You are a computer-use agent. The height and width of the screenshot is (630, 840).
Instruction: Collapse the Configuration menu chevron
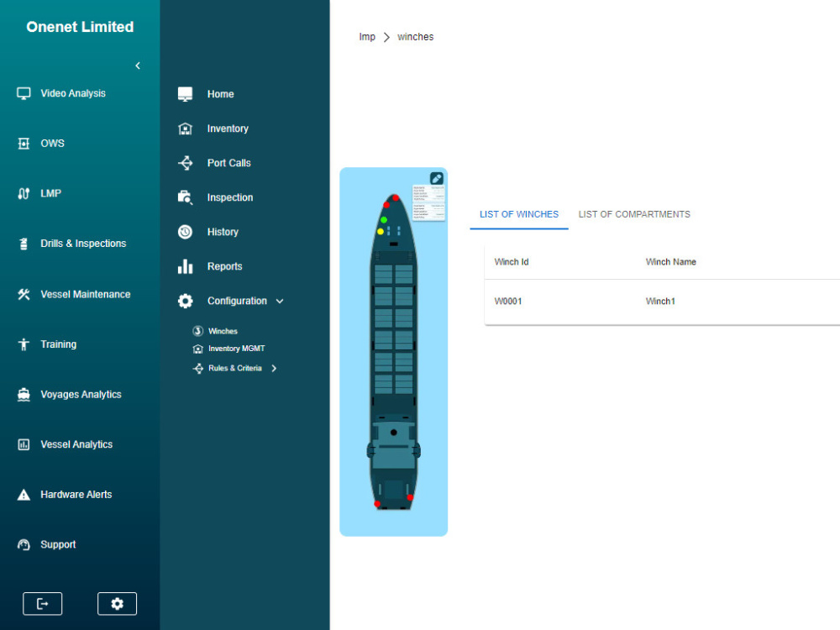point(280,301)
